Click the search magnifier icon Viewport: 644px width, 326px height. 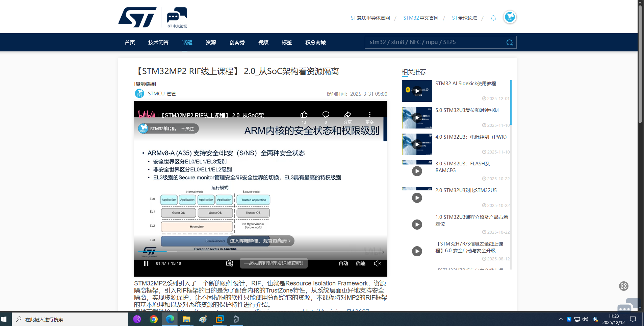tap(510, 43)
